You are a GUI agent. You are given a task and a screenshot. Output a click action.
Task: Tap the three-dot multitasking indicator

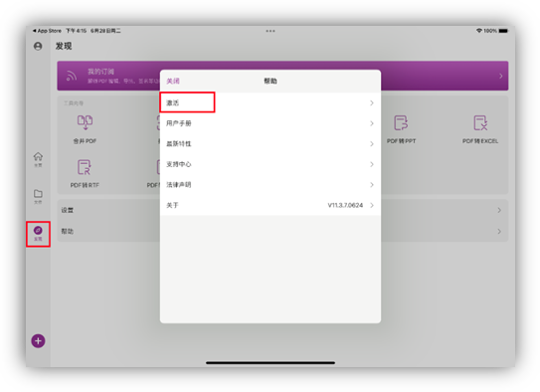point(270,31)
